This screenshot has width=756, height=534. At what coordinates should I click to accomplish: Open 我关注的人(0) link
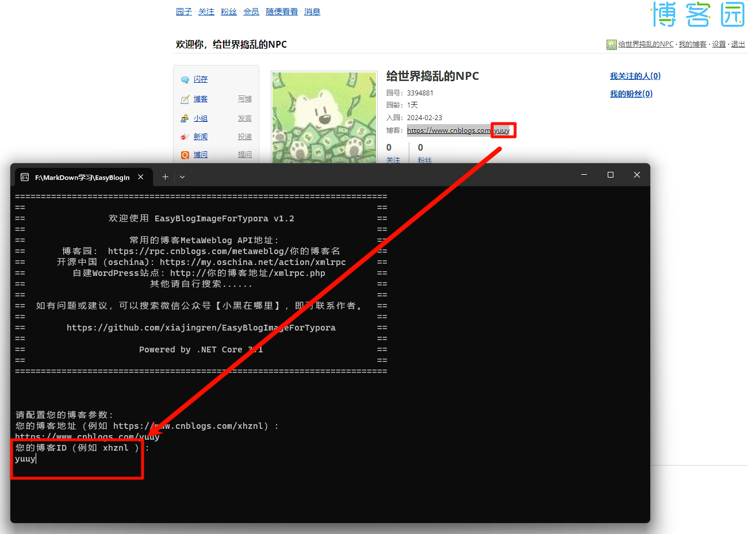pos(635,76)
